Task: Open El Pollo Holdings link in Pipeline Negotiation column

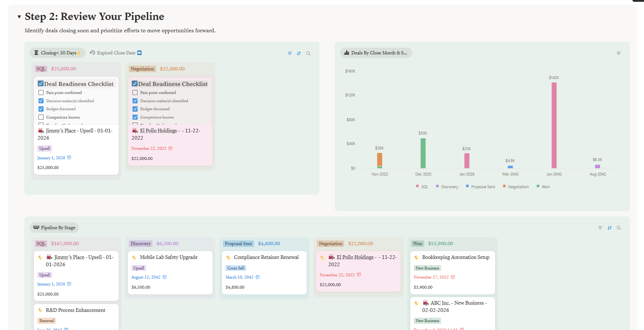Action: click(x=355, y=257)
